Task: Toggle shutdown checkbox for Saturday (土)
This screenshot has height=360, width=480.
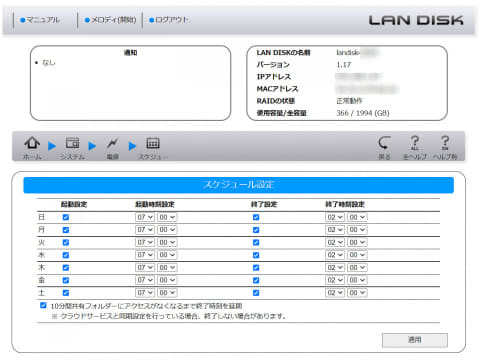Action: (256, 293)
